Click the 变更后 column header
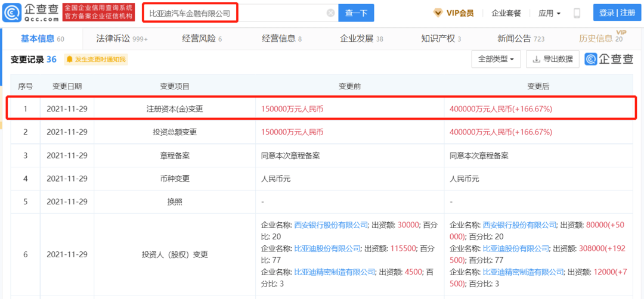 (x=538, y=86)
